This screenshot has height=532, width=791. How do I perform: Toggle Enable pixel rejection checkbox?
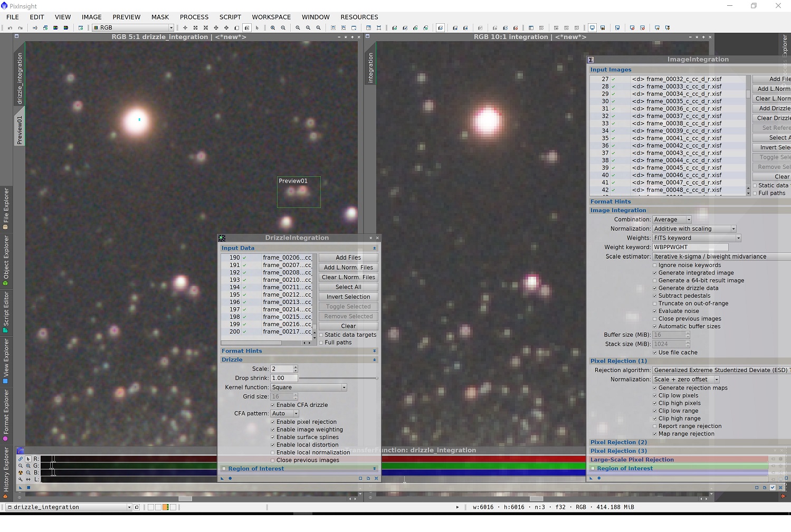[x=273, y=422]
